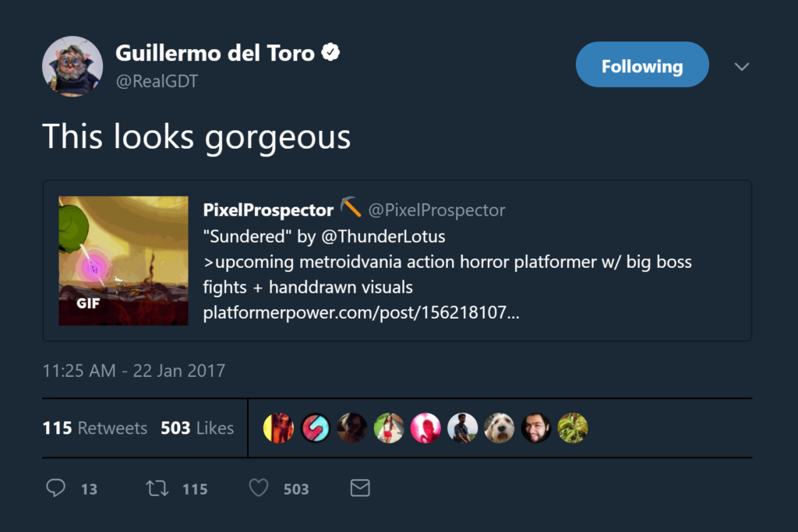Open Guillermo del Toro's profile picture
Image resolution: width=798 pixels, height=532 pixels.
point(72,66)
